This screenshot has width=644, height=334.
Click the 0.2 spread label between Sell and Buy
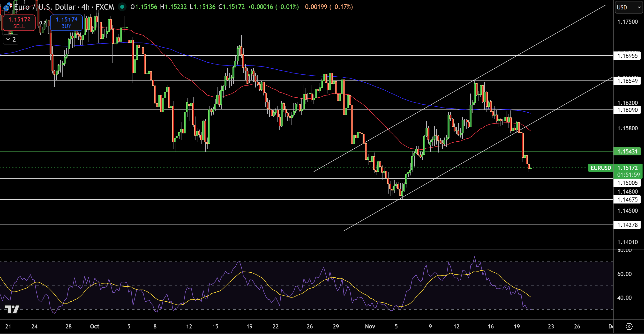[x=43, y=22]
